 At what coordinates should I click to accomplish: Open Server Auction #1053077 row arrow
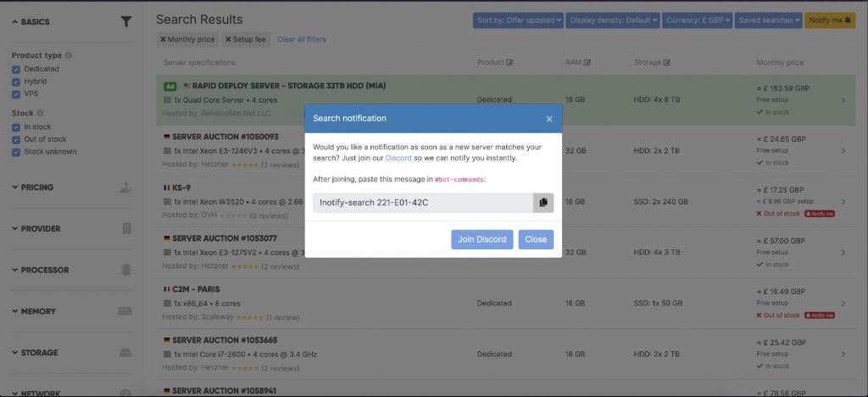point(843,253)
